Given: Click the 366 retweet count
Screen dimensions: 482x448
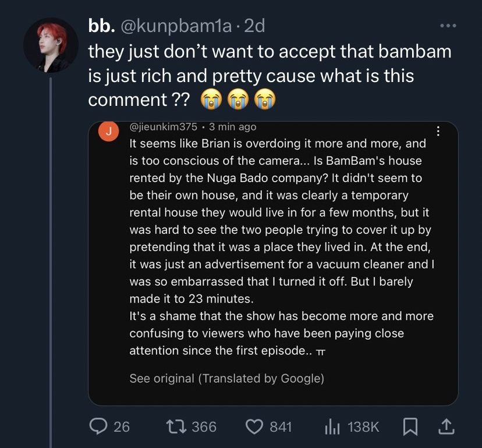Looking at the screenshot, I should pos(204,427).
